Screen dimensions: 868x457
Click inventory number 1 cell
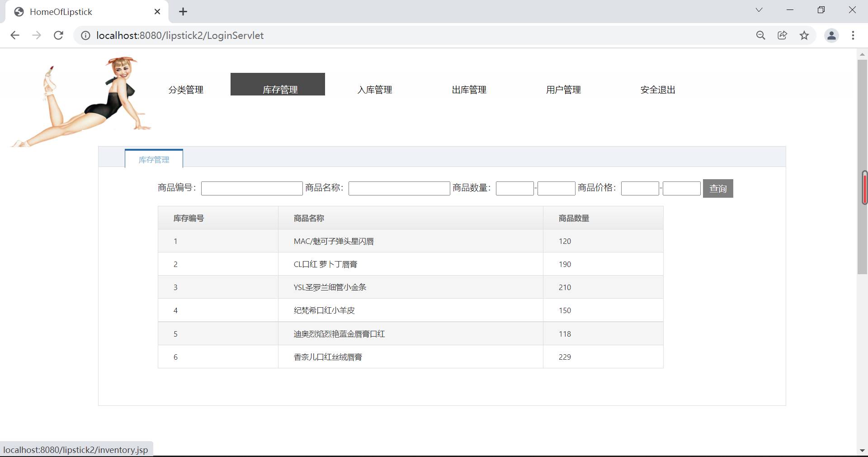[218, 241]
